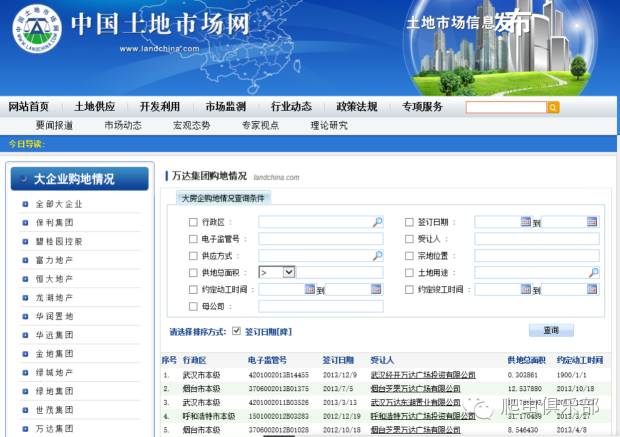Open lookup magnifier for 行政区 field
Screen dimensions: 620x437
click(378, 222)
